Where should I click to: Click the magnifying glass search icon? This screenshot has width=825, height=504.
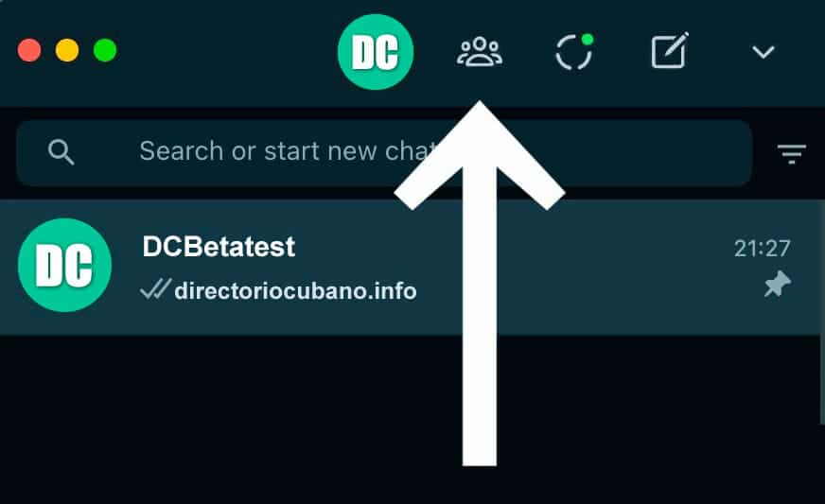pyautogui.click(x=61, y=152)
